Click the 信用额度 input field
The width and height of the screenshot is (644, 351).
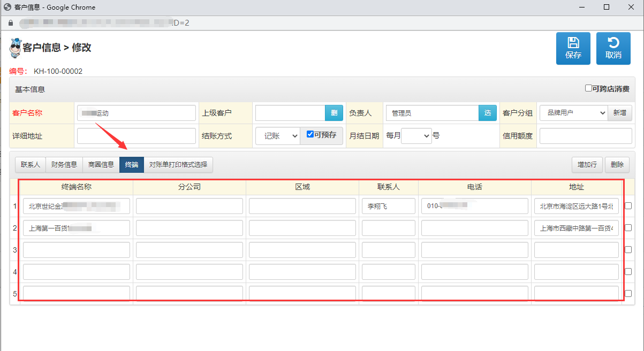click(586, 136)
